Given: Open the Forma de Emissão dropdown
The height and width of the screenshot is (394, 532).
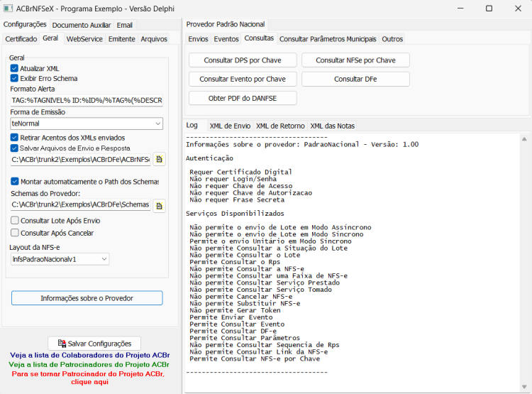Looking at the screenshot, I should (157, 124).
